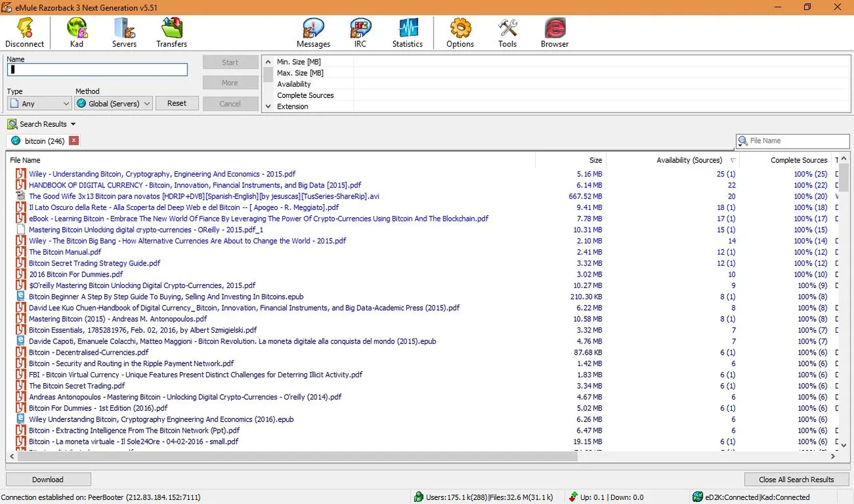The height and width of the screenshot is (504, 854).
Task: Click the results vertical scrollbar thumb
Action: [x=843, y=177]
